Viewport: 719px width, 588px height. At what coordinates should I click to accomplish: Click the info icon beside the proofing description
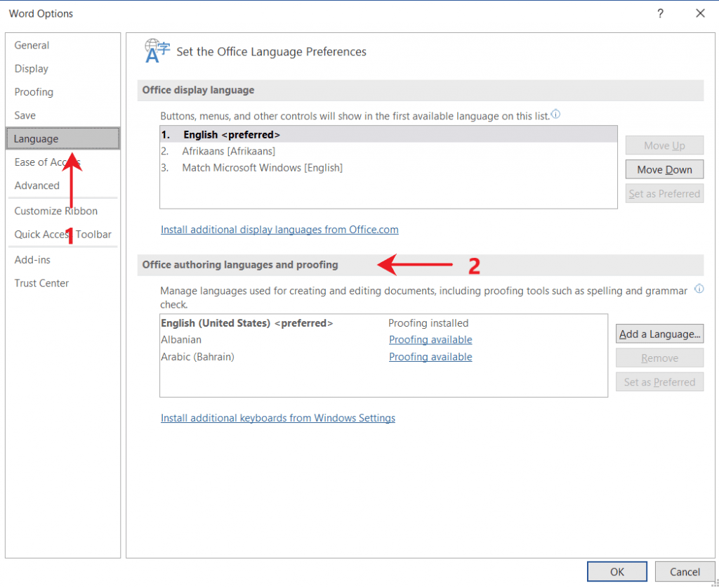[x=699, y=289]
